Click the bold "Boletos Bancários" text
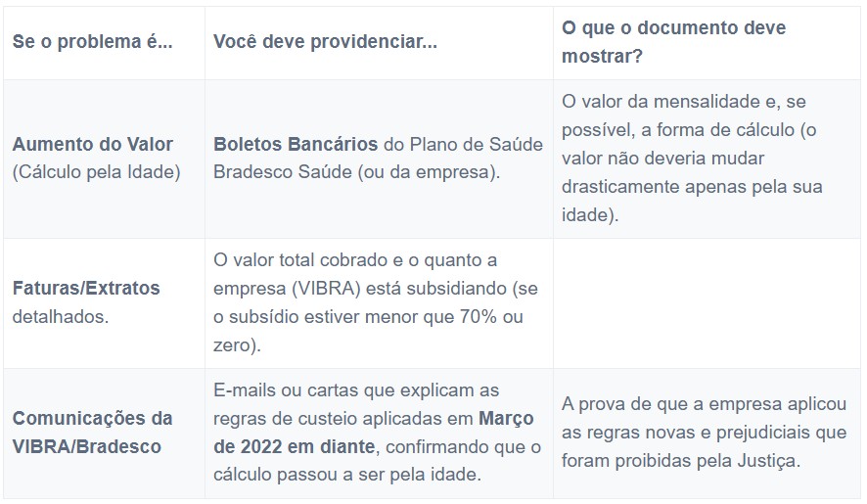867x504 pixels. [296, 144]
